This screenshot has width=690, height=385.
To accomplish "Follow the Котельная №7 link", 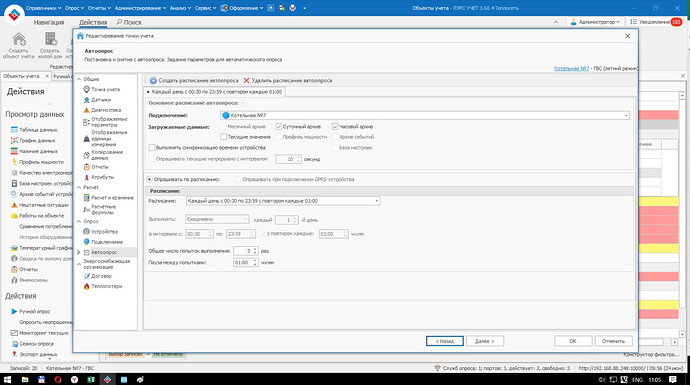I will (571, 68).
